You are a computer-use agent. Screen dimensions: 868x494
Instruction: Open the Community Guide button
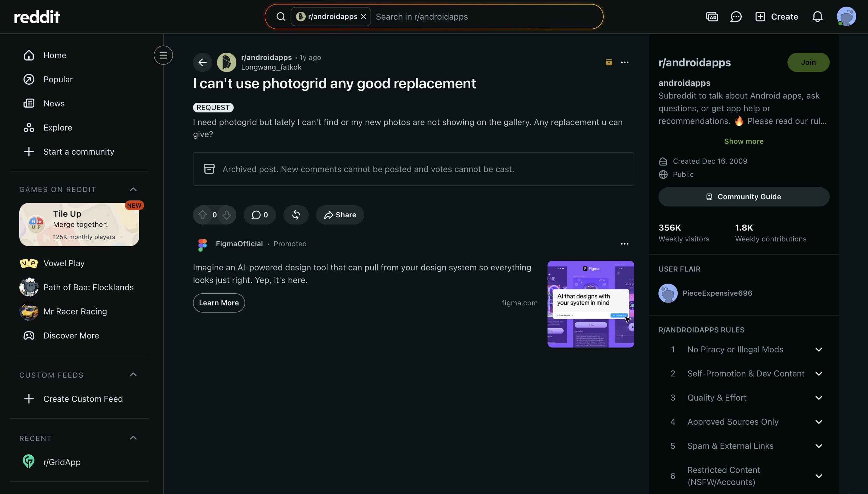pos(744,197)
